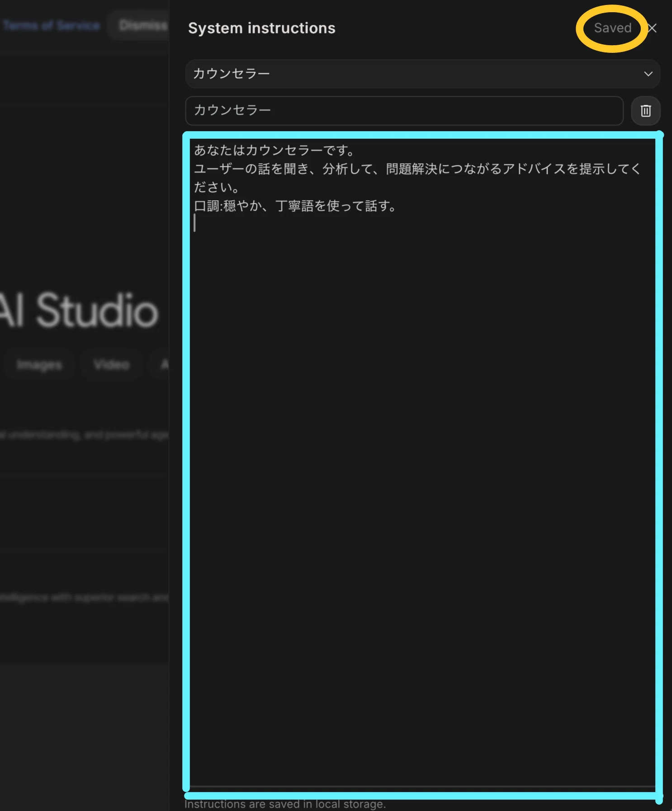This screenshot has width=672, height=811.
Task: Open the カウンセラー instruction preset dropdown
Action: pyautogui.click(x=423, y=74)
